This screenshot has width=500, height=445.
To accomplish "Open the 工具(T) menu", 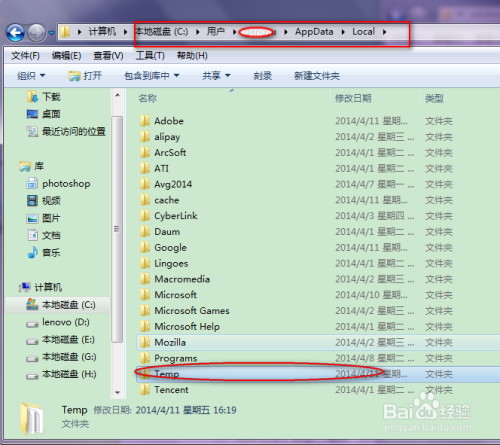I will pos(150,56).
